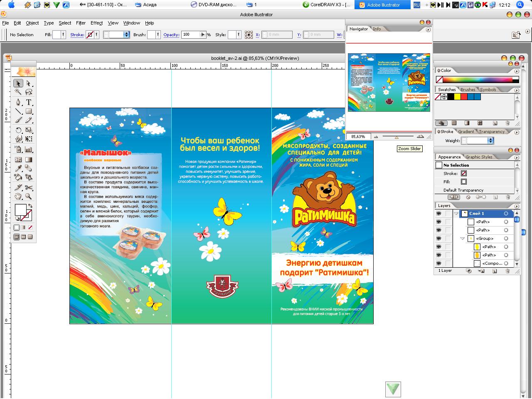
Task: Select the Scale tool
Action: 29,130
